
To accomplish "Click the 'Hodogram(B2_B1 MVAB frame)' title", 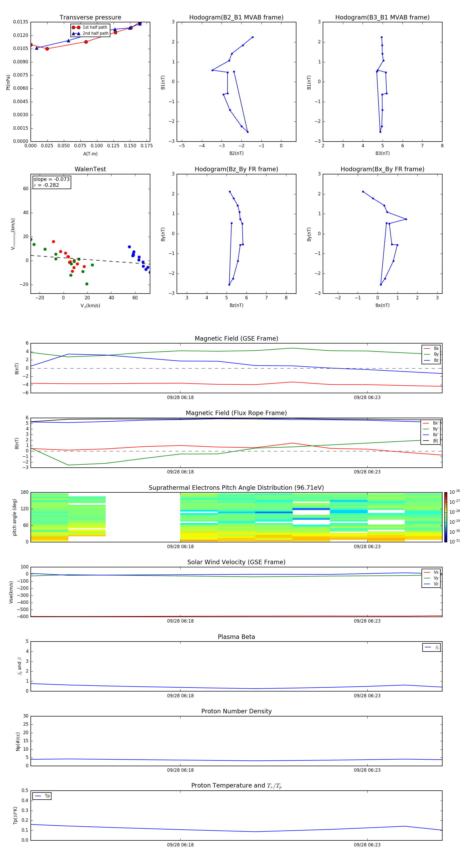I will point(236,18).
